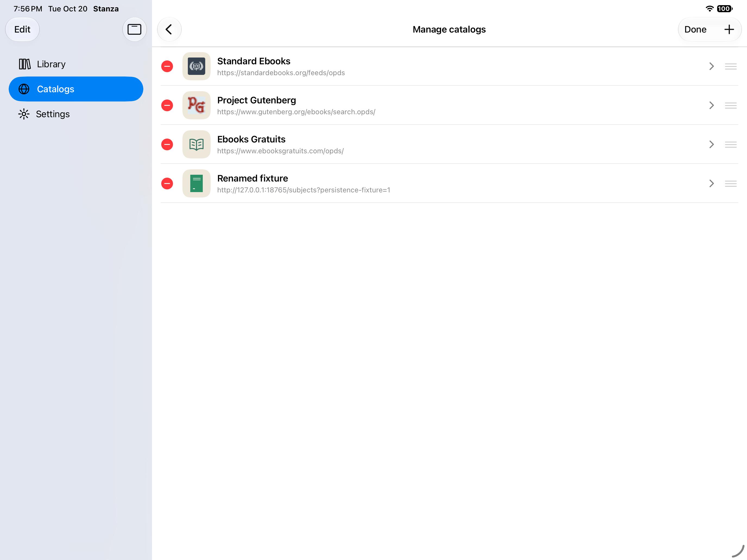Click the Project Gutenberg PG logo

(x=196, y=105)
